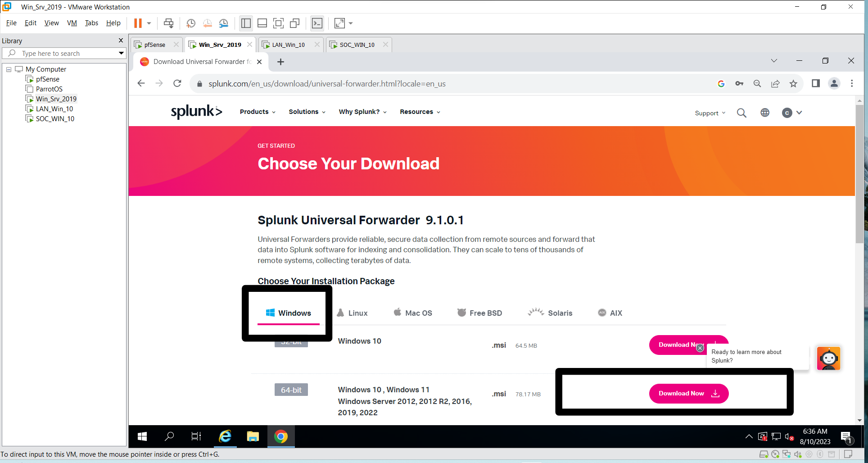868x463 pixels.
Task: Open the VMware Tabs menu
Action: [91, 23]
